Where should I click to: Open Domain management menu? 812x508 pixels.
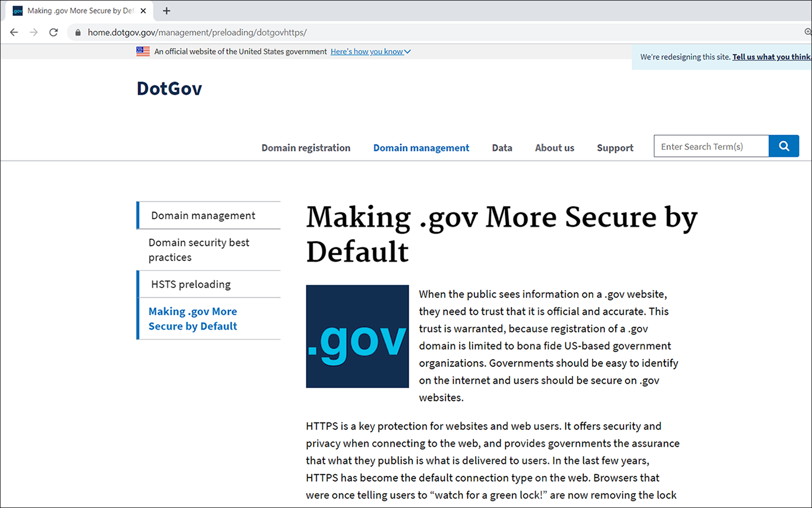[421, 148]
